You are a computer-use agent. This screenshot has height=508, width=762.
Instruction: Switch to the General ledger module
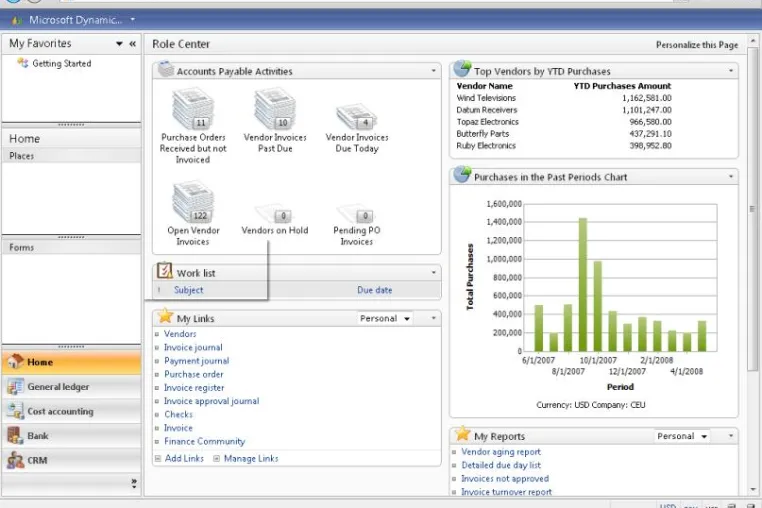click(71, 387)
